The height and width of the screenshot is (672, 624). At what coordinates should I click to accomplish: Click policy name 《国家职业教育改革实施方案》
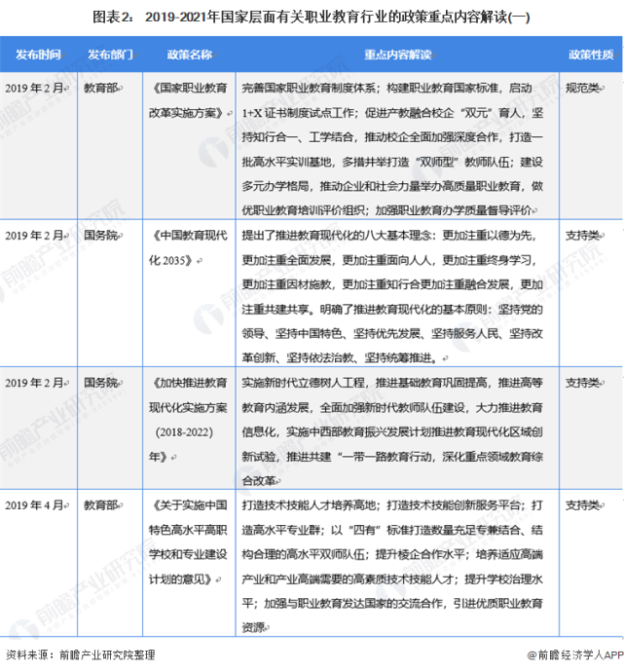(x=188, y=100)
